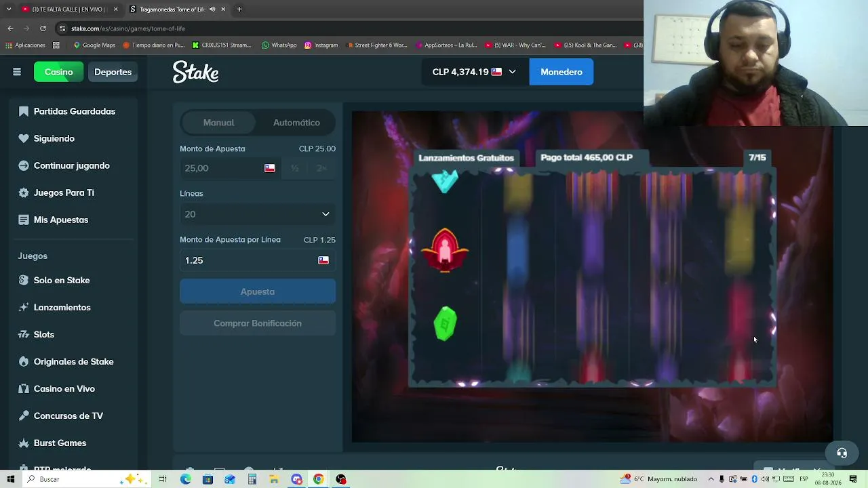Switch to Automático betting mode
Screen dimensions: 868x488
point(296,123)
